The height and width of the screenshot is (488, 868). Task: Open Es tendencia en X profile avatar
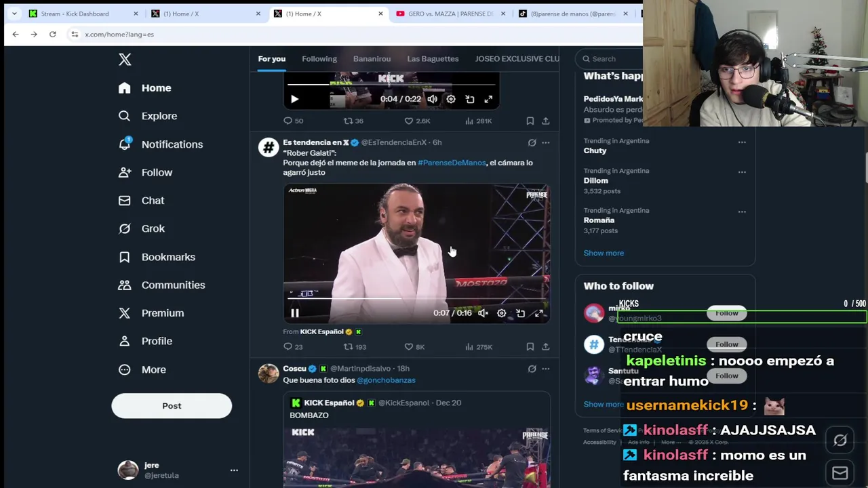point(269,147)
